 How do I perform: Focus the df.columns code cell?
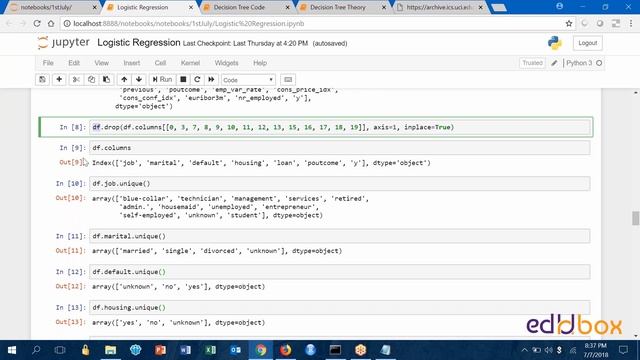340,148
